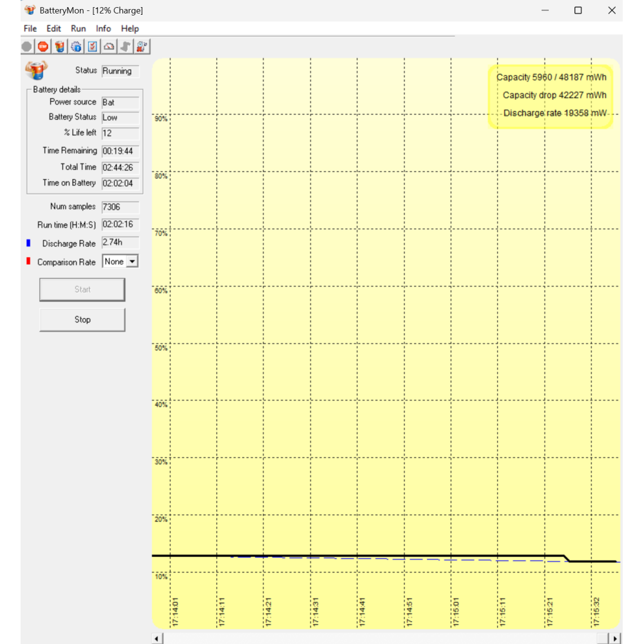The image size is (644, 644).
Task: Open the Comparison Rate dropdown
Action: click(132, 261)
